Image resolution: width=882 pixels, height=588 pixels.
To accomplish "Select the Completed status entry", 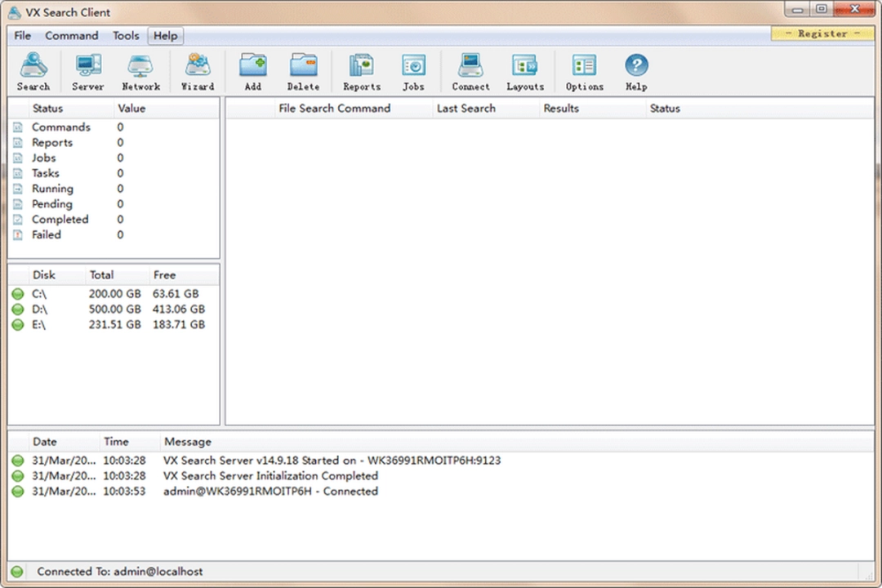I will tap(60, 219).
